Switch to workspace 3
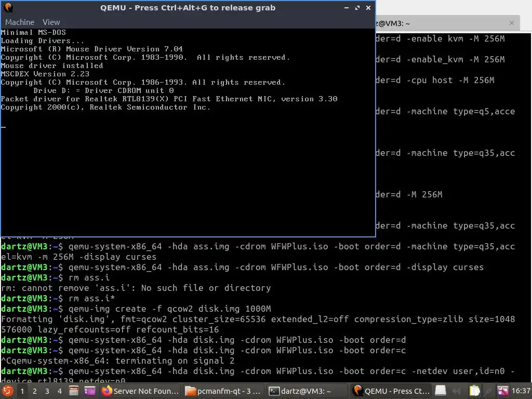The width and height of the screenshot is (532, 399). (47, 391)
